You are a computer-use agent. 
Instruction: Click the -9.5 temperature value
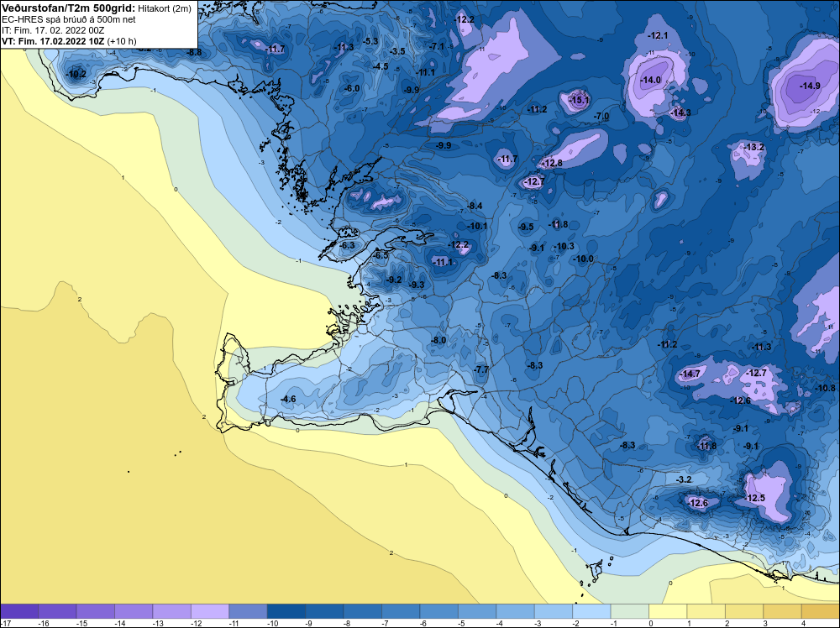(x=526, y=227)
